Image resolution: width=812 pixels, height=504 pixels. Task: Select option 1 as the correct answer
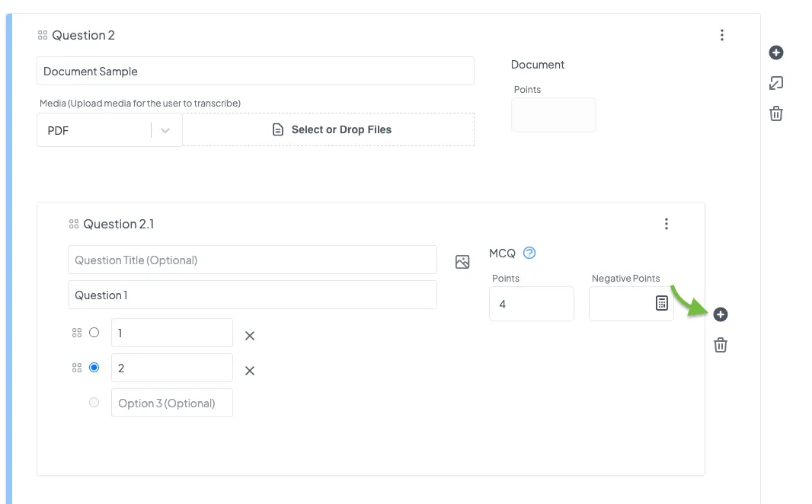click(x=94, y=333)
